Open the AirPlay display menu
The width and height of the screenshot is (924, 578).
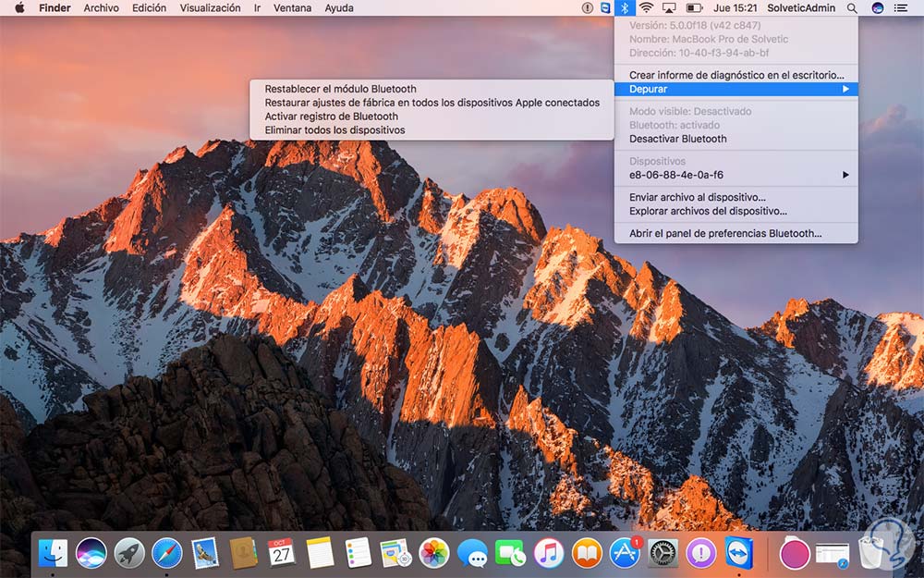[x=669, y=7]
